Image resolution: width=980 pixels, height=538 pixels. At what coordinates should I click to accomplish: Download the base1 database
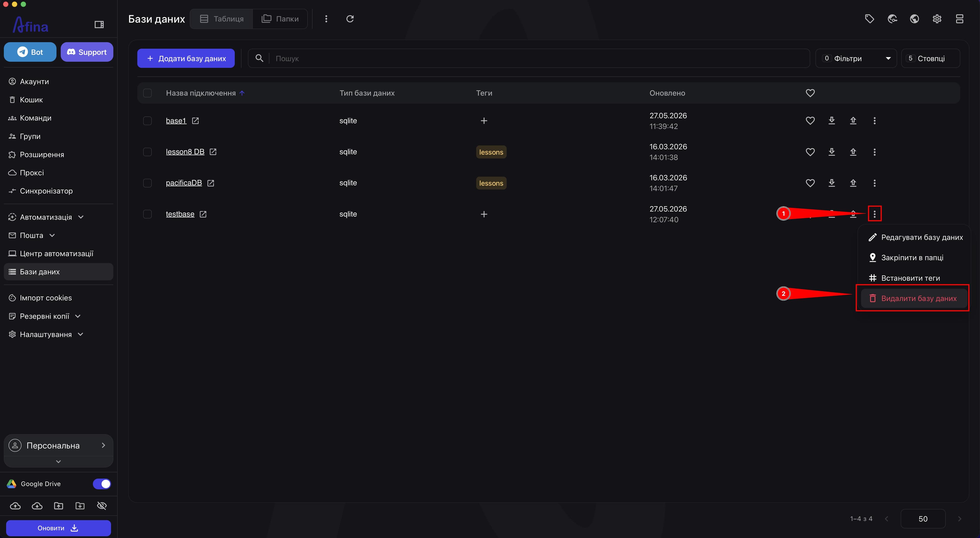point(832,121)
